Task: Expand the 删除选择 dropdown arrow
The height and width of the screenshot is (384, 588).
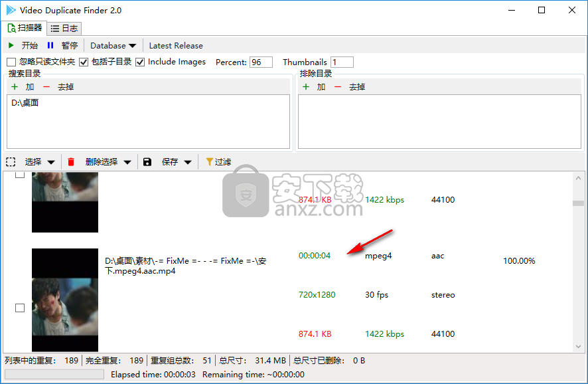Action: click(x=127, y=162)
